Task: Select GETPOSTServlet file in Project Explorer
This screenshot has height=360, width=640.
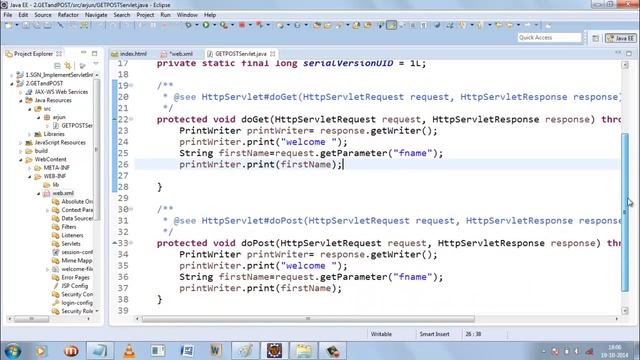Action: tap(73, 125)
